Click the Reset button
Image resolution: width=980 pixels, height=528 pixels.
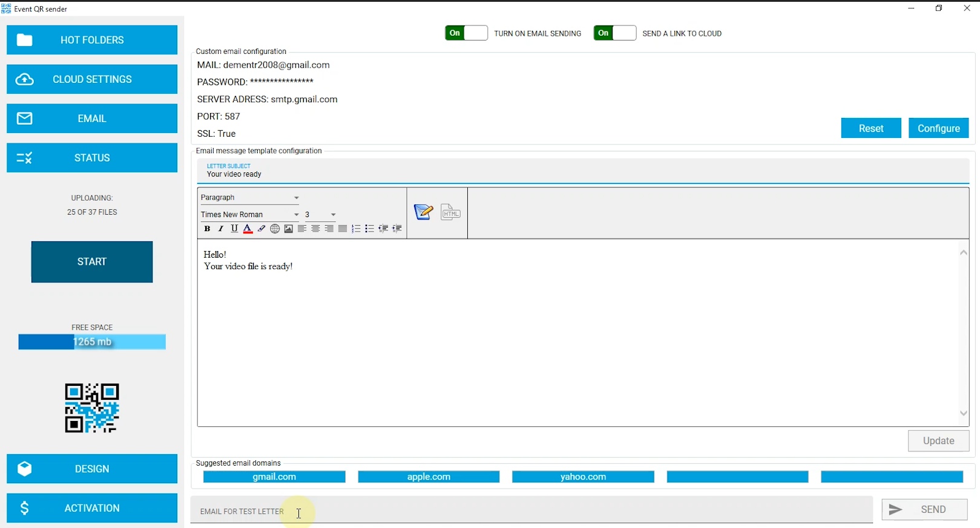(870, 128)
